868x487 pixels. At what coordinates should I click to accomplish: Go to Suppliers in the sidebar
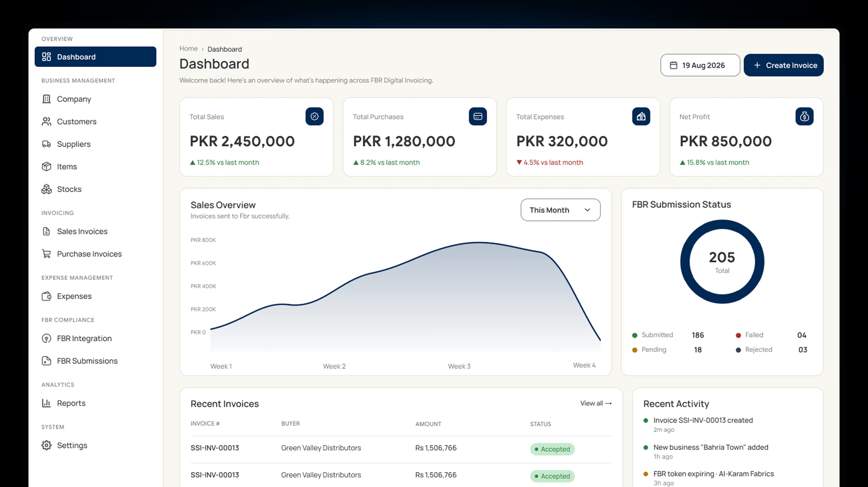(95, 144)
